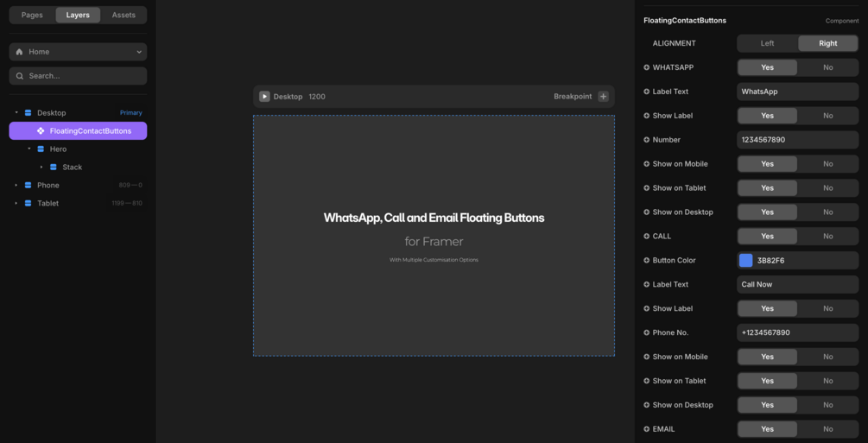Set ALIGNMENT to Right

coord(828,43)
